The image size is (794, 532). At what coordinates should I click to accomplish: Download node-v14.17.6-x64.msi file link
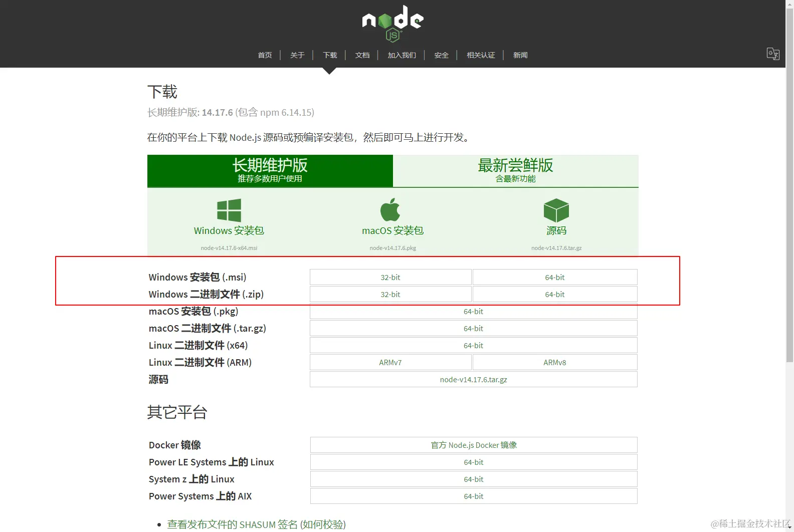pyautogui.click(x=229, y=248)
